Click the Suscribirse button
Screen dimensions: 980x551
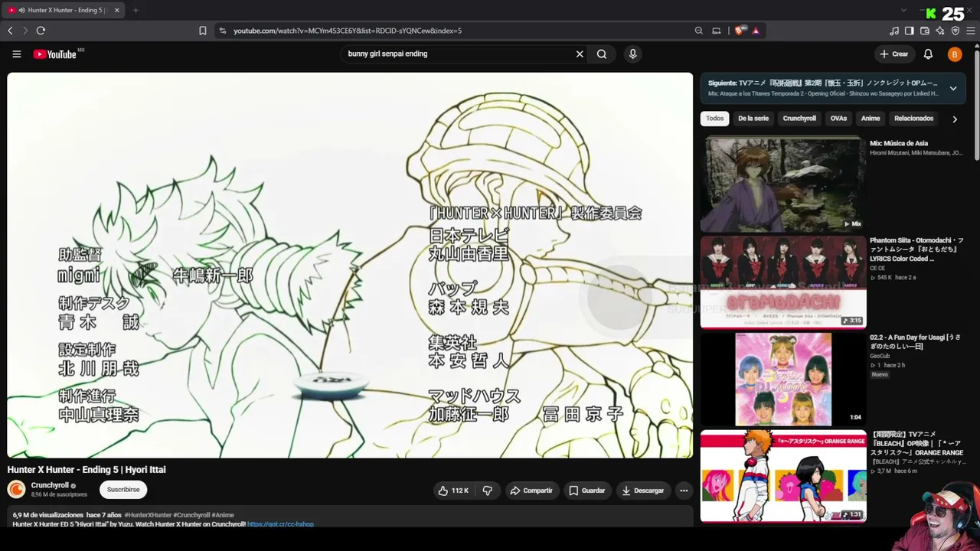(123, 490)
